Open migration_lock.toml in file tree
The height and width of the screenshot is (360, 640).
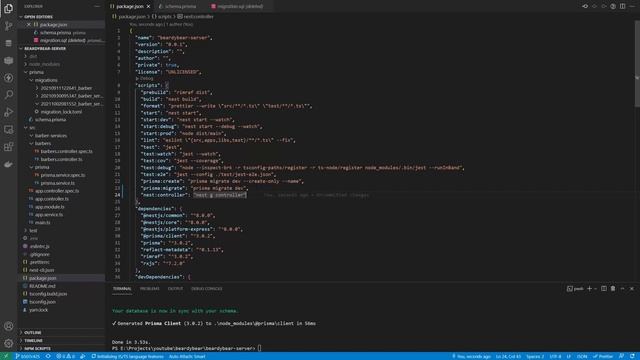click(60, 112)
